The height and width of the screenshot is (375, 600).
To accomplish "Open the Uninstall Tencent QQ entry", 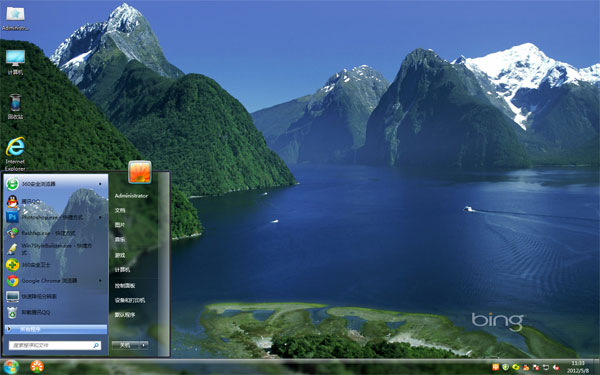I will point(55,312).
